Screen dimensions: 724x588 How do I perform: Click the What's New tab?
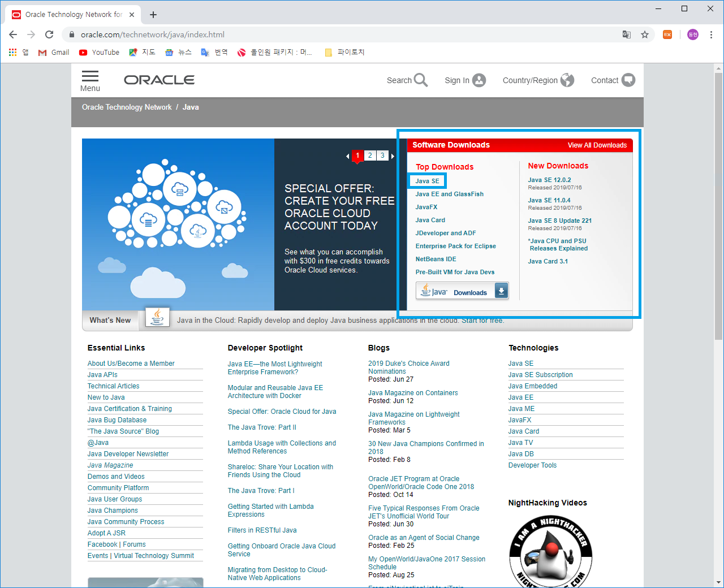point(110,320)
